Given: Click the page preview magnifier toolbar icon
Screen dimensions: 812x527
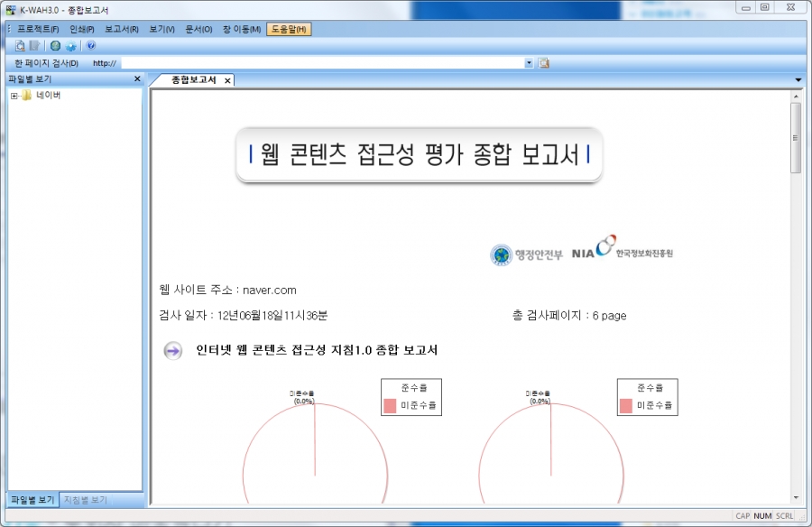Looking at the screenshot, I should pyautogui.click(x=20, y=46).
